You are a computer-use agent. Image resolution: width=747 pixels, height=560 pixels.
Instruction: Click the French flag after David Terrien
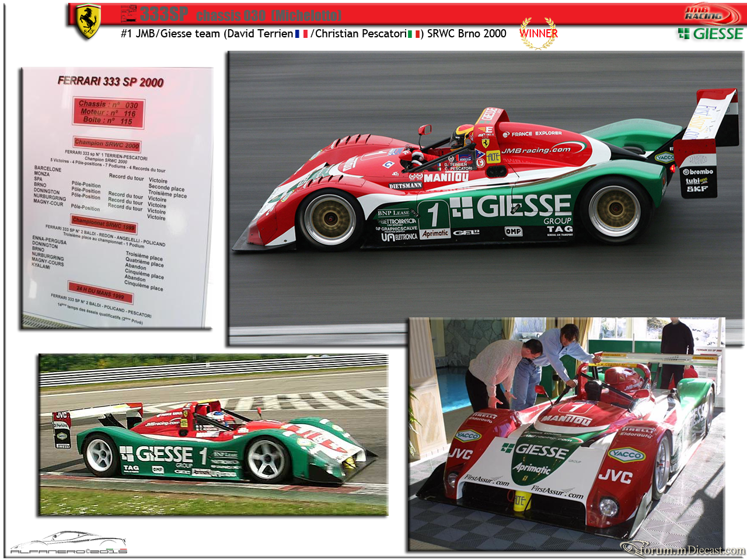coord(301,34)
